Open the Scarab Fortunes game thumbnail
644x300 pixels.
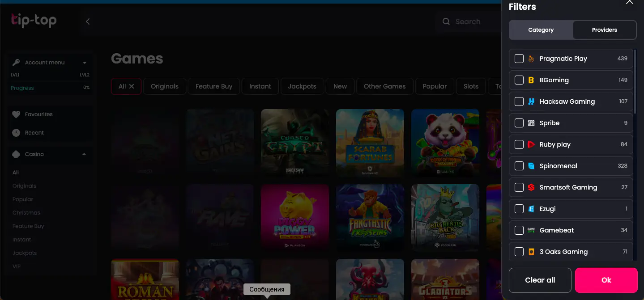point(370,143)
